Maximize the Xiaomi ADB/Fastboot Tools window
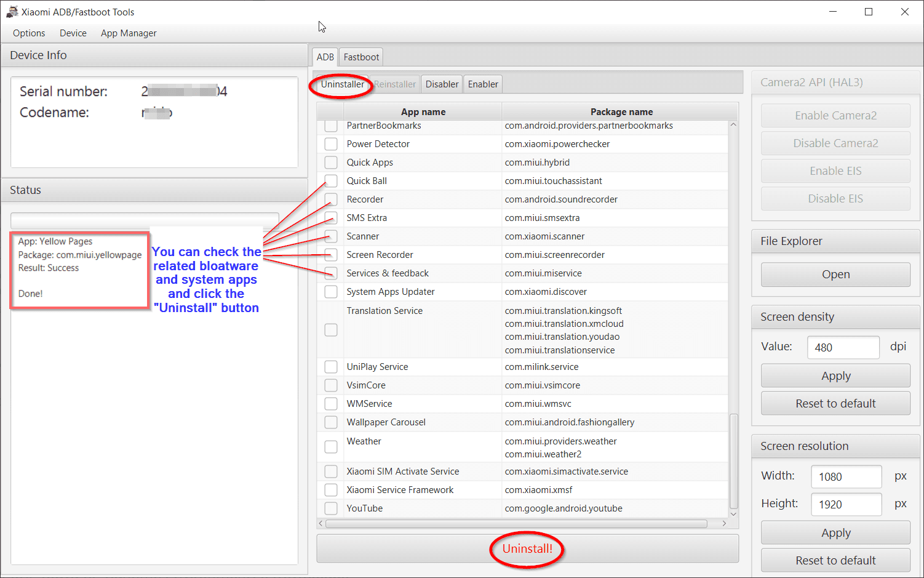The image size is (924, 578). [869, 12]
